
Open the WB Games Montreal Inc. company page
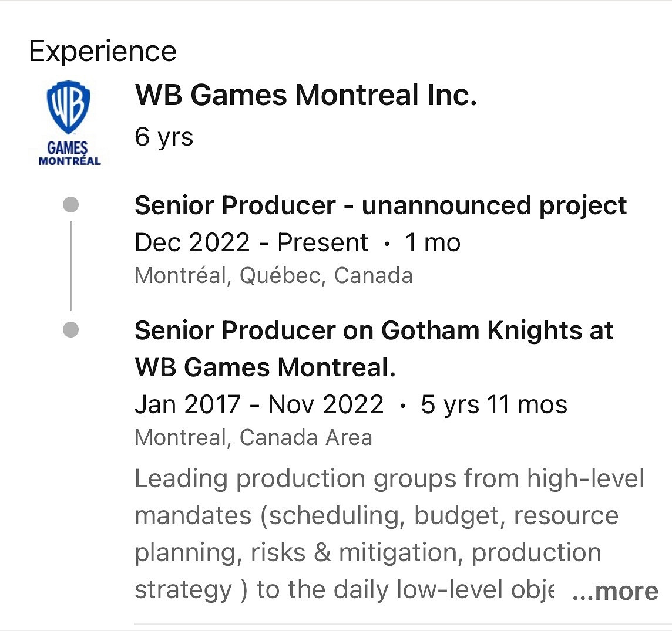point(305,95)
